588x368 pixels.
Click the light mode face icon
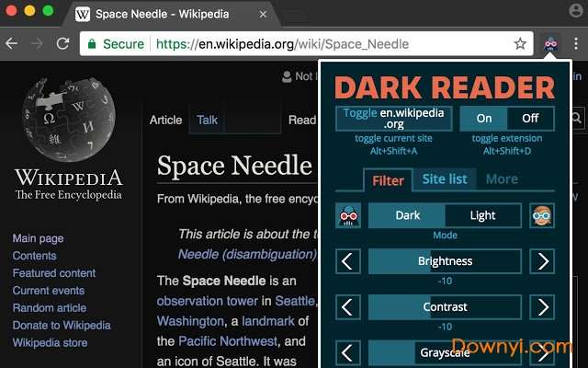[542, 216]
